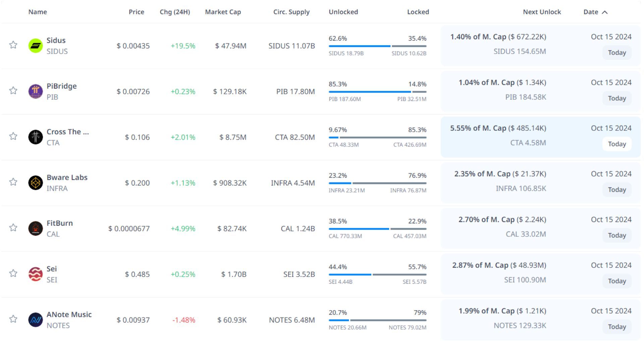Sort by Price column header
This screenshot has height=341, width=644.
(x=136, y=12)
